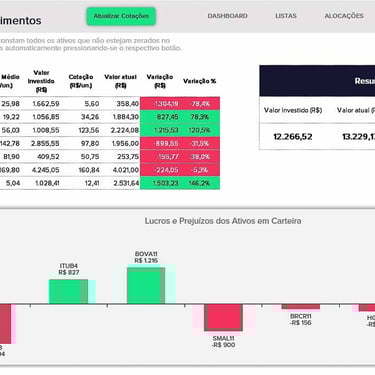This screenshot has width=375, height=375.
Task: Open the DASHBOARD tab
Action: 228,16
